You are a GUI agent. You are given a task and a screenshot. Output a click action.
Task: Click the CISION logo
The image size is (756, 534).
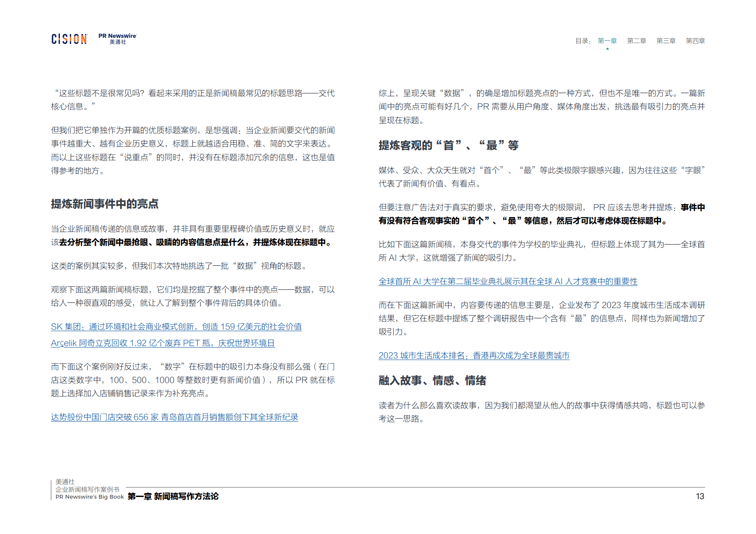69,39
